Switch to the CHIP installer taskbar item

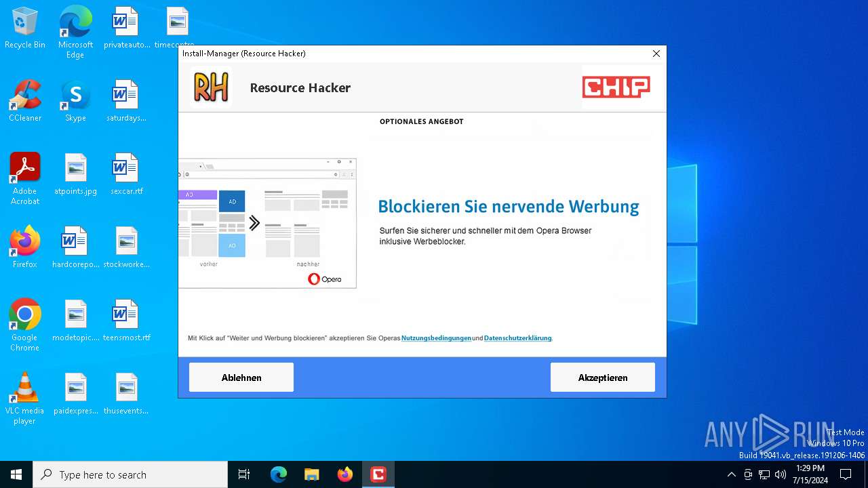[x=378, y=474]
